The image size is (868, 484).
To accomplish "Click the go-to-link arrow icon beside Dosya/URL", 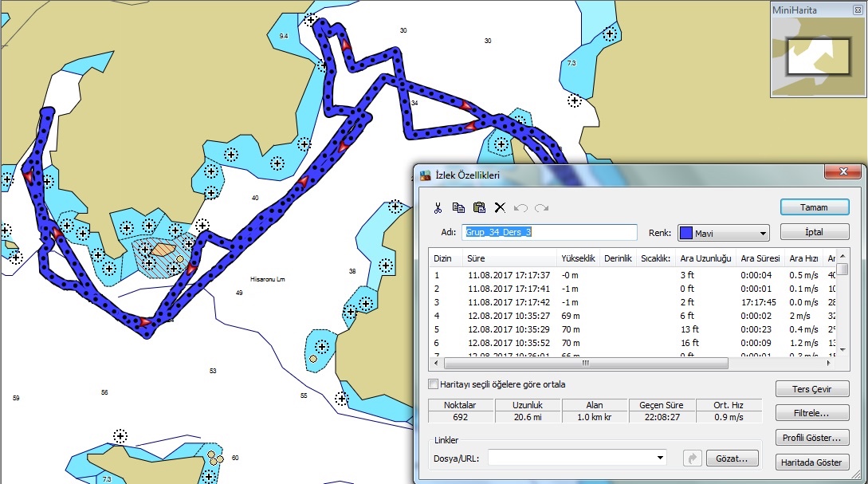I will click(692, 458).
